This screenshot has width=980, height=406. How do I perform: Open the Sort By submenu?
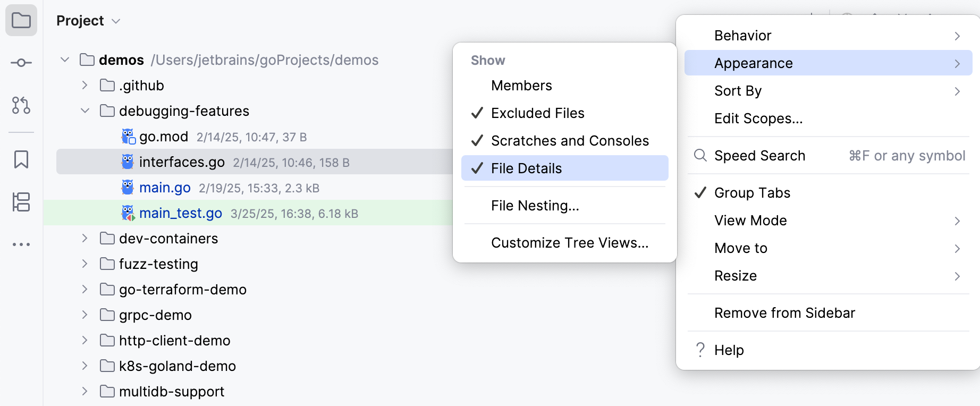point(738,91)
